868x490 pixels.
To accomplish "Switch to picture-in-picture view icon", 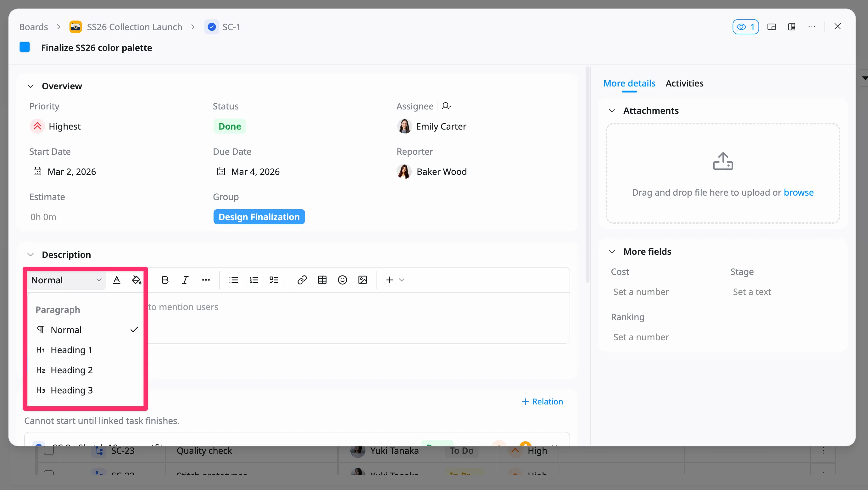I will tap(771, 27).
